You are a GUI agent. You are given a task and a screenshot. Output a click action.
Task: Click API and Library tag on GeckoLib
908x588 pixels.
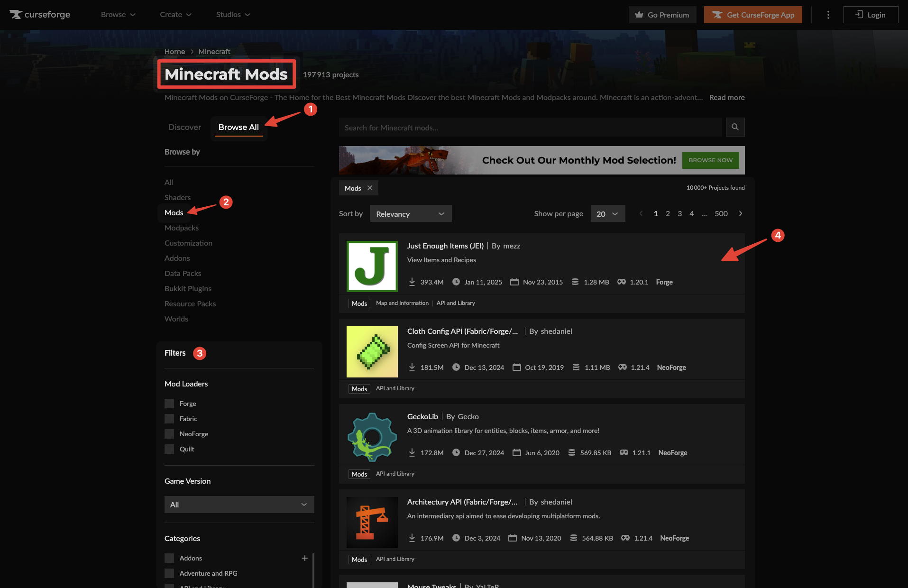(395, 474)
